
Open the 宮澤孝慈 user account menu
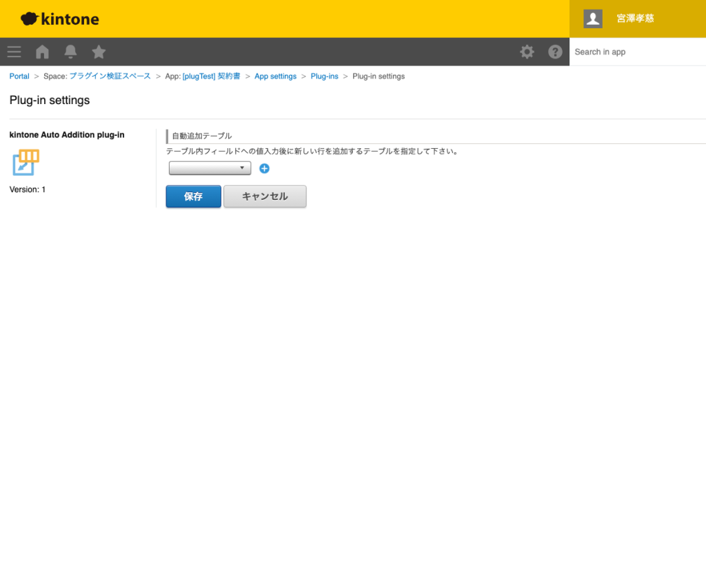[635, 19]
